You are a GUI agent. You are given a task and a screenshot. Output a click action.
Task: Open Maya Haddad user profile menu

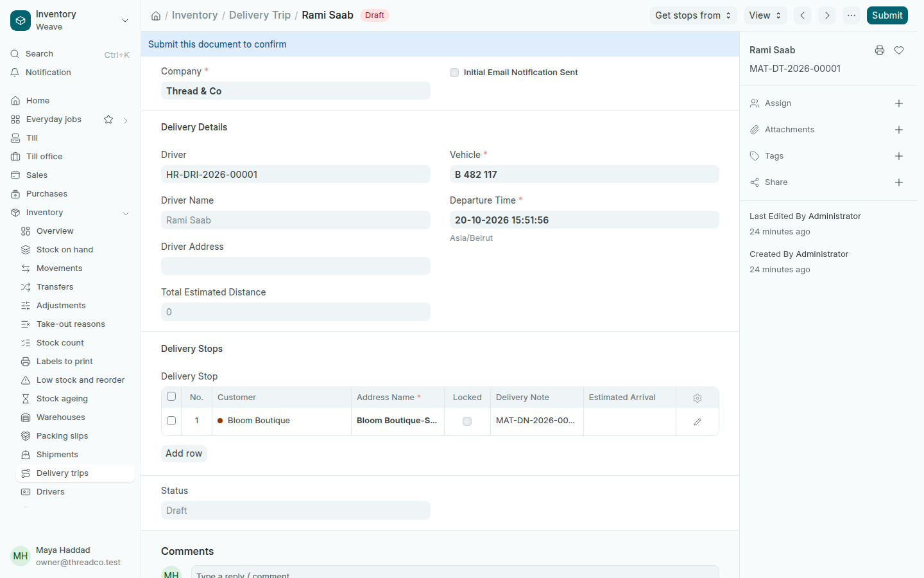[x=71, y=556]
